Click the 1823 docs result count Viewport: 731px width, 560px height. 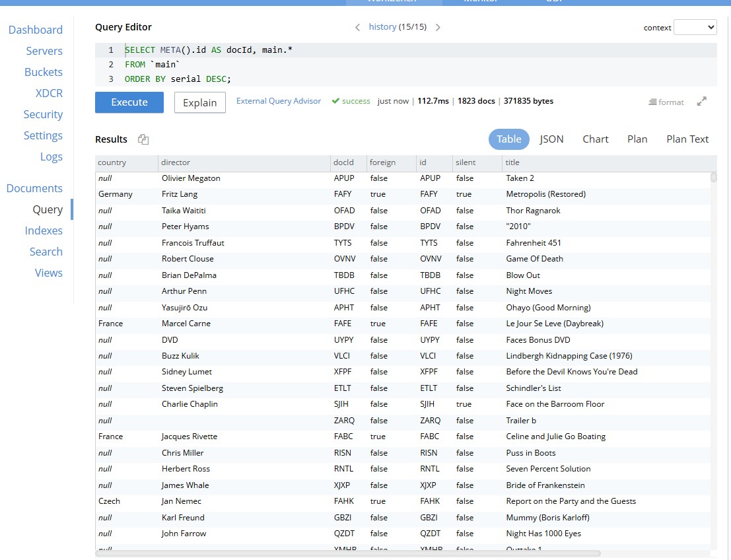click(x=476, y=101)
